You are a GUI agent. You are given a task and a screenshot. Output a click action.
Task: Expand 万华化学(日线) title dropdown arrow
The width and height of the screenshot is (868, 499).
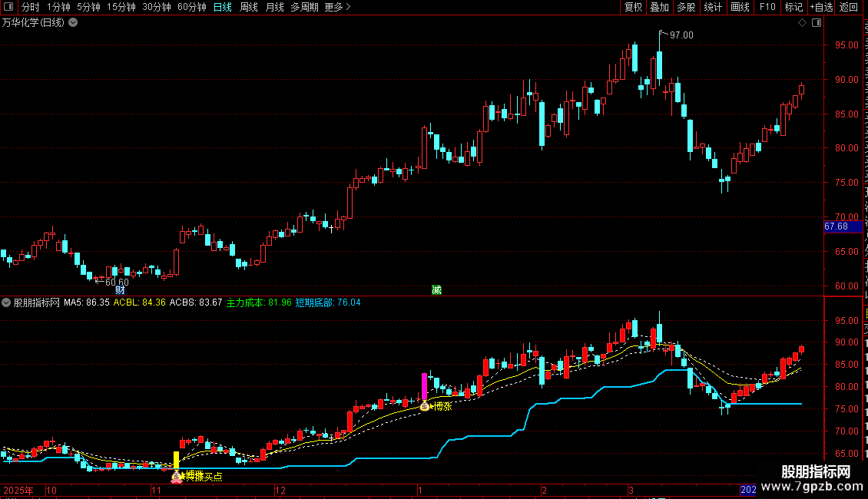73,23
